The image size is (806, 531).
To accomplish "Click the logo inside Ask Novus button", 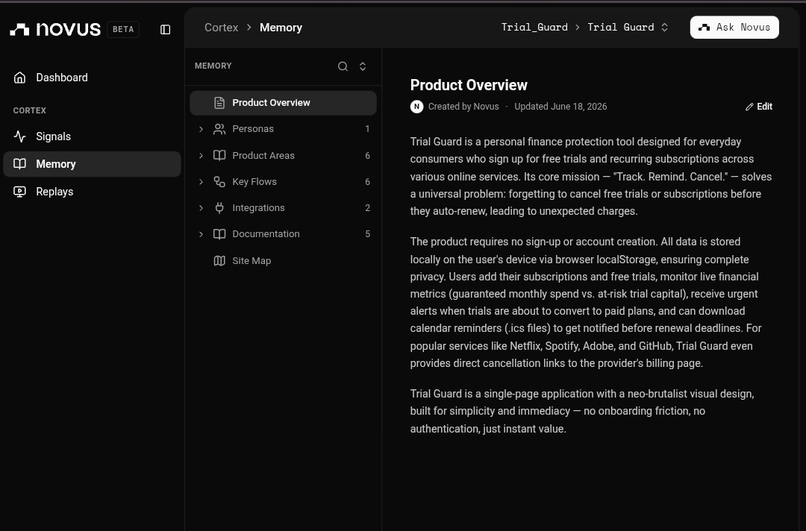I will pos(704,27).
